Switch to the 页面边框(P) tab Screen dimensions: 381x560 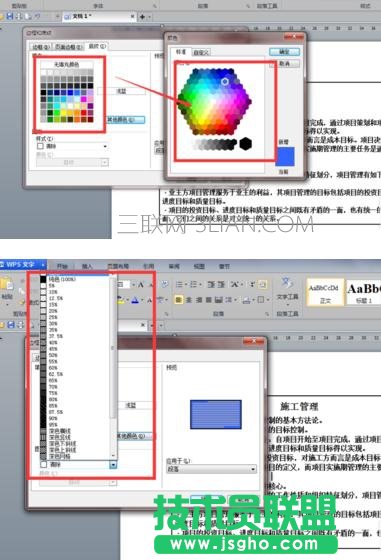point(69,47)
